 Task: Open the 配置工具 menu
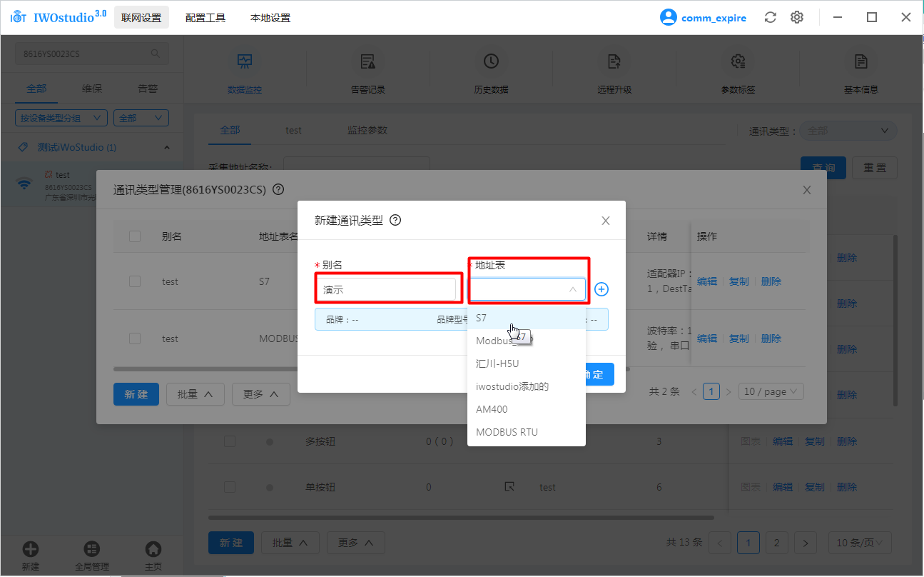[205, 18]
